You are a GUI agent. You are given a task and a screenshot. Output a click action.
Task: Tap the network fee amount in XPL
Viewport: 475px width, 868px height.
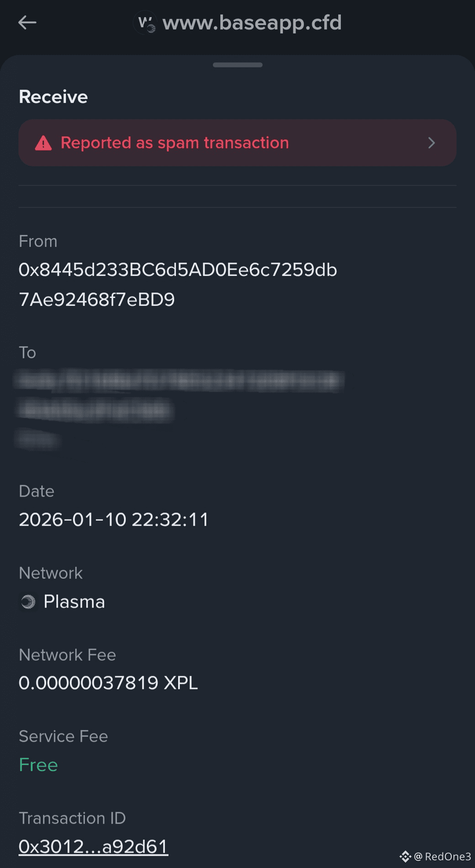pos(108,683)
